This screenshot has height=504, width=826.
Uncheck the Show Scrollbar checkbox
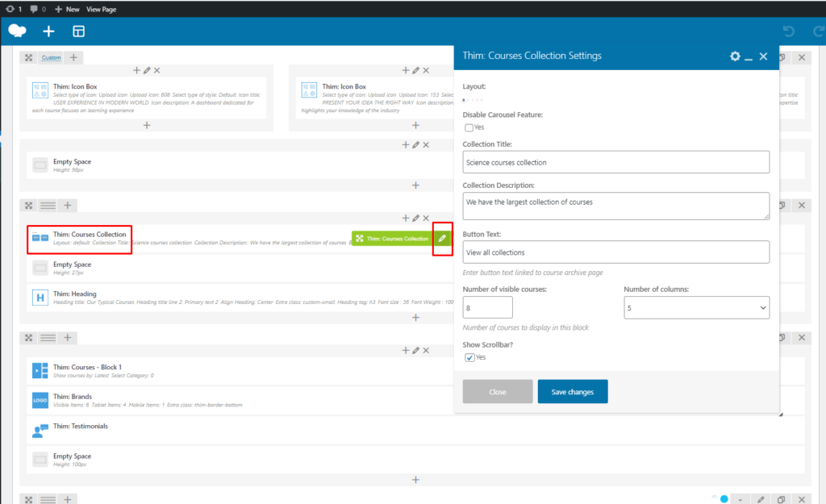tap(469, 357)
